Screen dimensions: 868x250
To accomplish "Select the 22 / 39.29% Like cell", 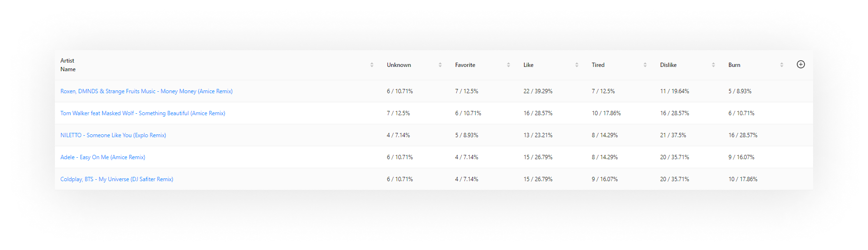I will (x=538, y=91).
